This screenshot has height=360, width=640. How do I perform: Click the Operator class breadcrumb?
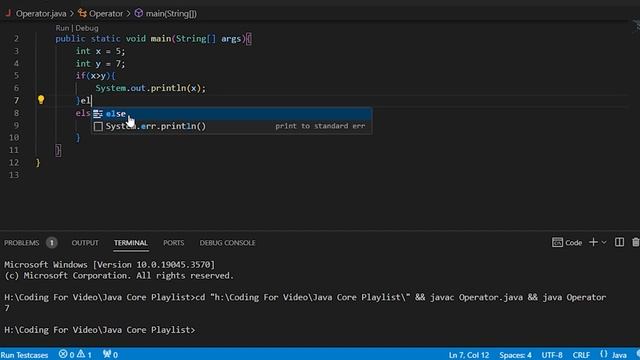(x=106, y=13)
